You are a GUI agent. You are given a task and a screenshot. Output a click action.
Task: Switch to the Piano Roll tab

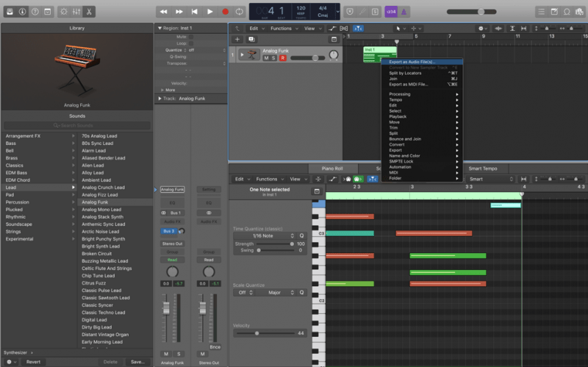click(x=332, y=168)
